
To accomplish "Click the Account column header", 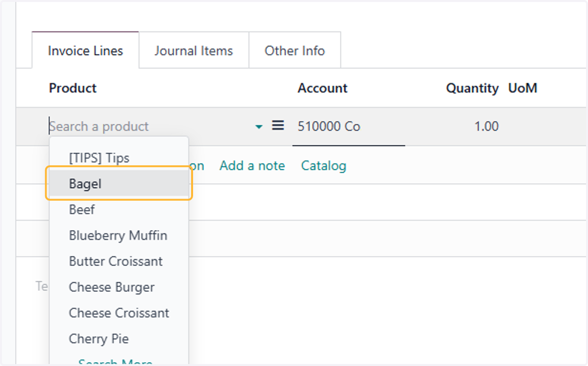I will pos(322,88).
